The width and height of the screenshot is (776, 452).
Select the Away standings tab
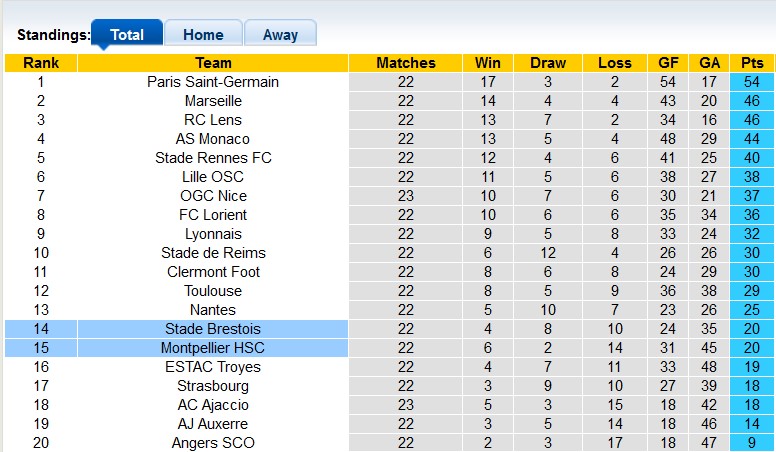[280, 34]
